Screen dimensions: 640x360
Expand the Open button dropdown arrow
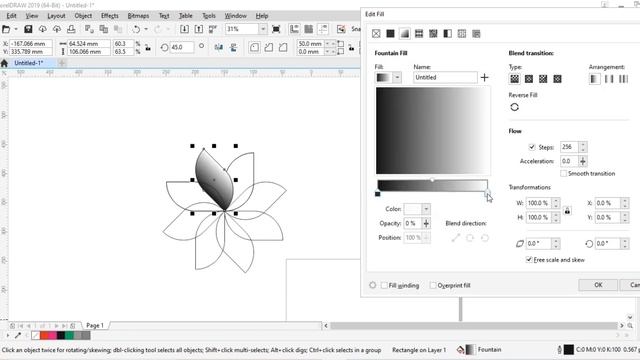[x=16, y=29]
